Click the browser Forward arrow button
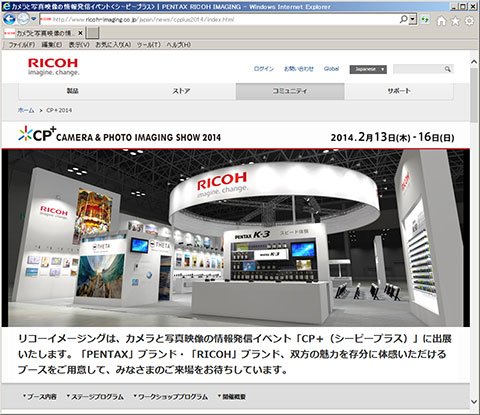Screen dimensions: 480x415 (x=23, y=19)
